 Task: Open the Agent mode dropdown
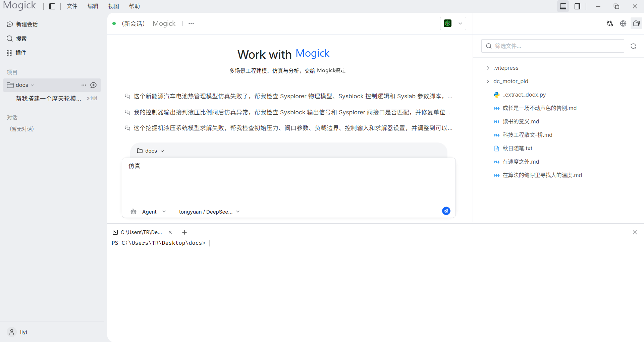tap(148, 212)
